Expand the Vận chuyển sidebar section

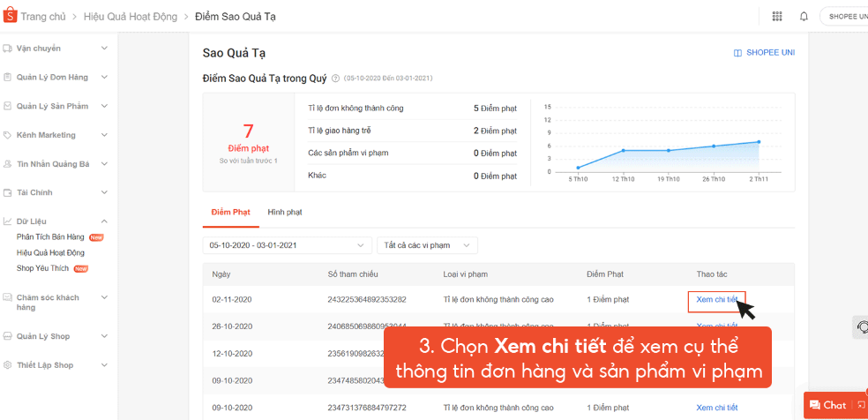[104, 49]
